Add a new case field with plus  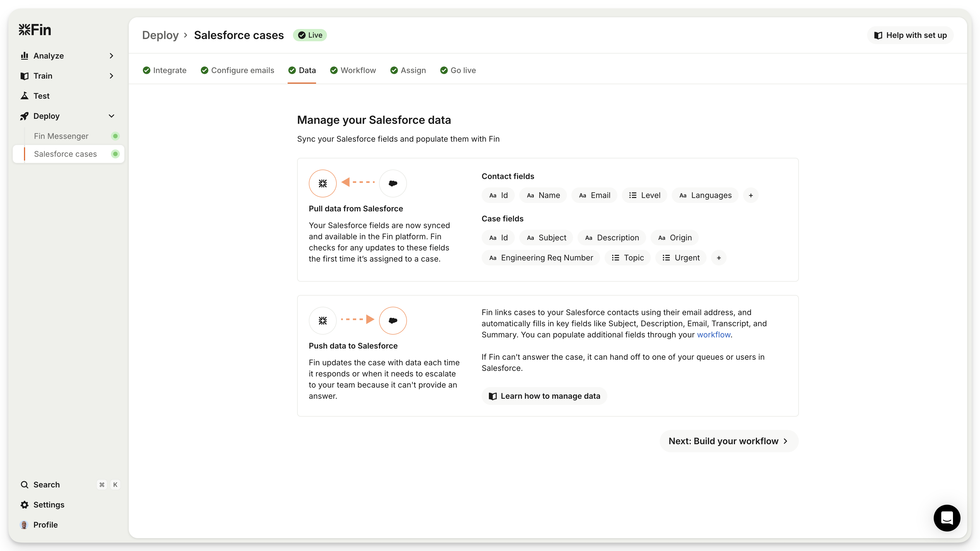click(719, 258)
